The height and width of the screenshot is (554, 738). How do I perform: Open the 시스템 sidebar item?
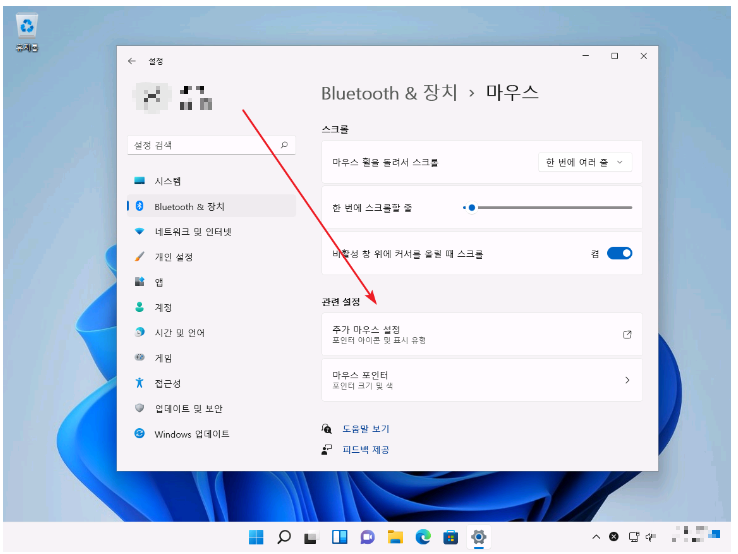(x=211, y=181)
